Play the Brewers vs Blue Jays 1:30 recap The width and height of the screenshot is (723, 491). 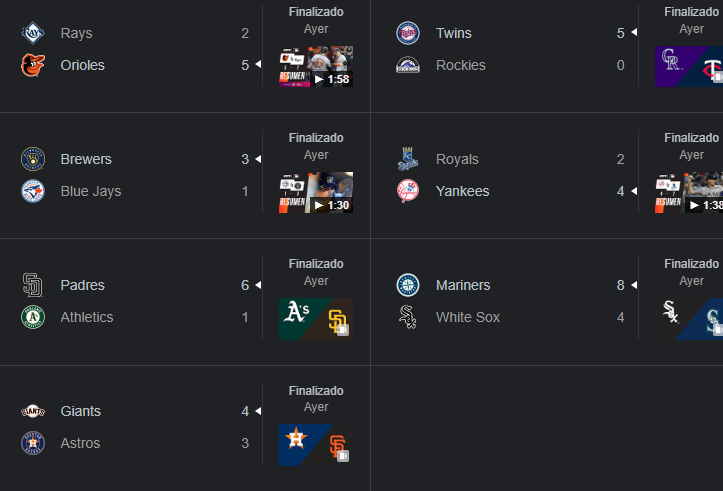316,192
